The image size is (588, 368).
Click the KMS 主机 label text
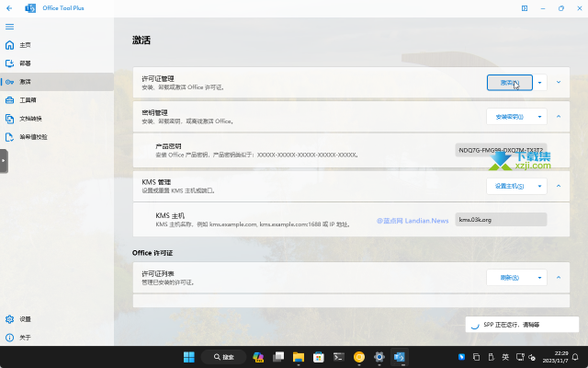click(170, 216)
